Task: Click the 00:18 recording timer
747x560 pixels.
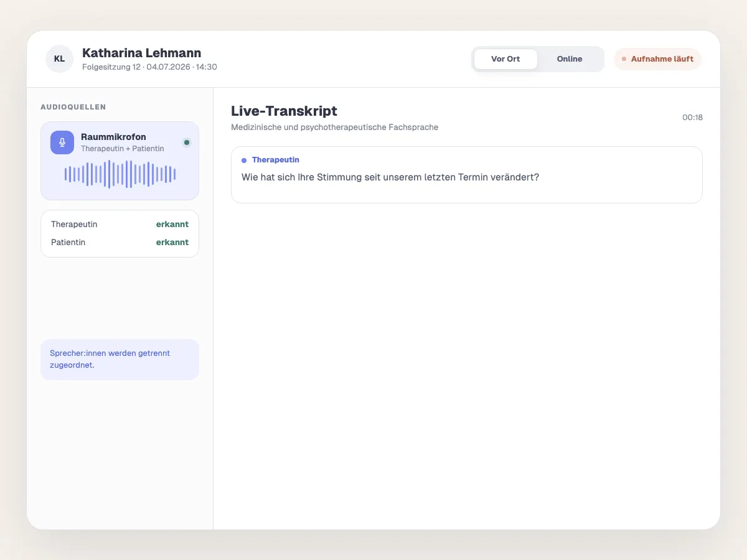Action: 692,117
